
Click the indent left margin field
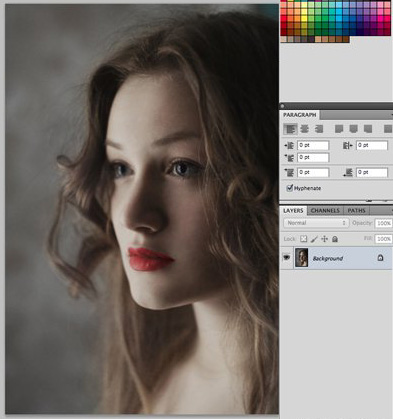coord(313,145)
